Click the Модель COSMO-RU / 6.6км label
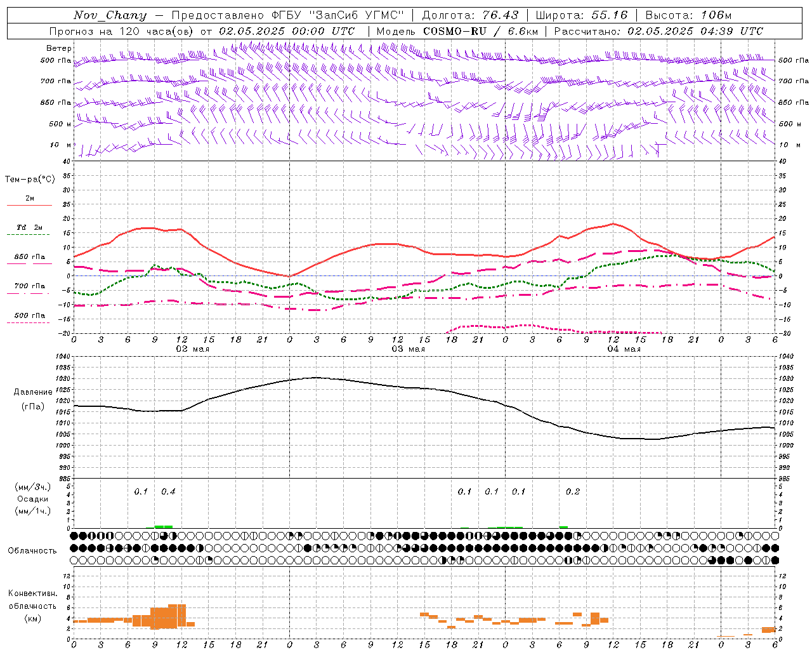812x650 pixels. tap(457, 31)
